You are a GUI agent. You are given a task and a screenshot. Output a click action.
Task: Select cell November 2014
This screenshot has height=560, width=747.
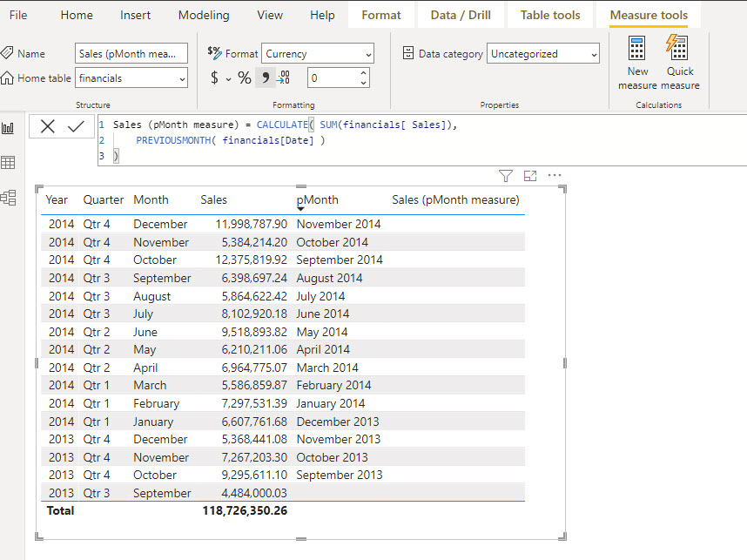[x=339, y=224]
